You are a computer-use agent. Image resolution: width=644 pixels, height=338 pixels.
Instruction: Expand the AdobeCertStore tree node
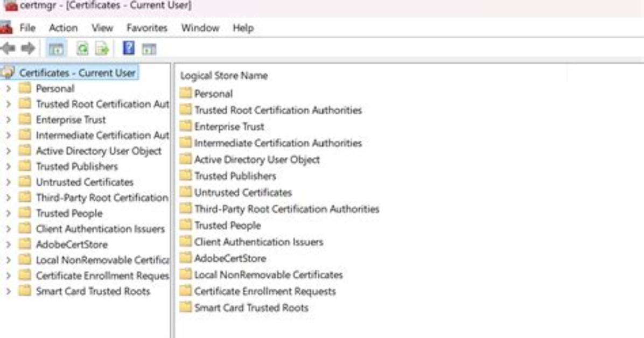coord(8,244)
